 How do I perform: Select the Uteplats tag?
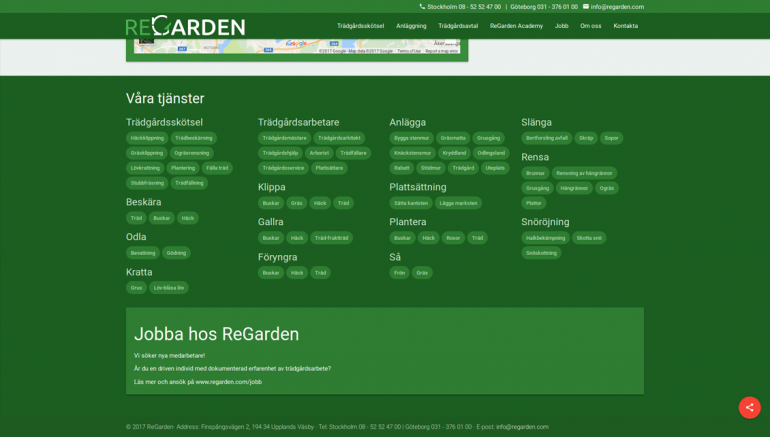[x=495, y=168]
